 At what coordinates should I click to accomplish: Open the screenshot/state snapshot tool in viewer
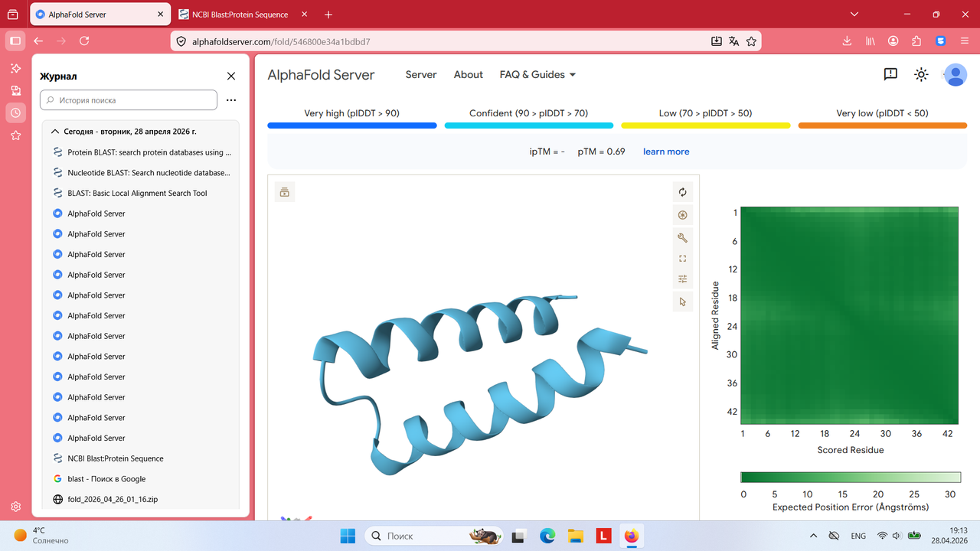(x=683, y=215)
